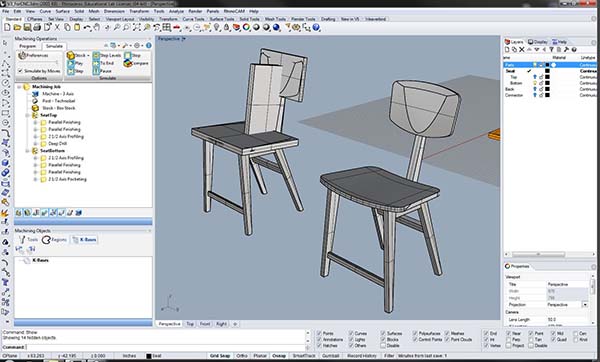Click the Save disk icon

click(27, 28)
